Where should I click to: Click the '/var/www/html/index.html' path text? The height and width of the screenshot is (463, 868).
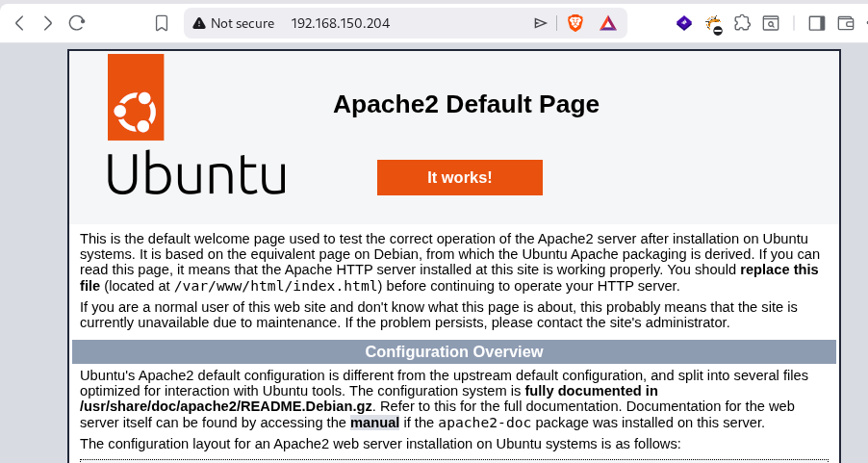276,286
